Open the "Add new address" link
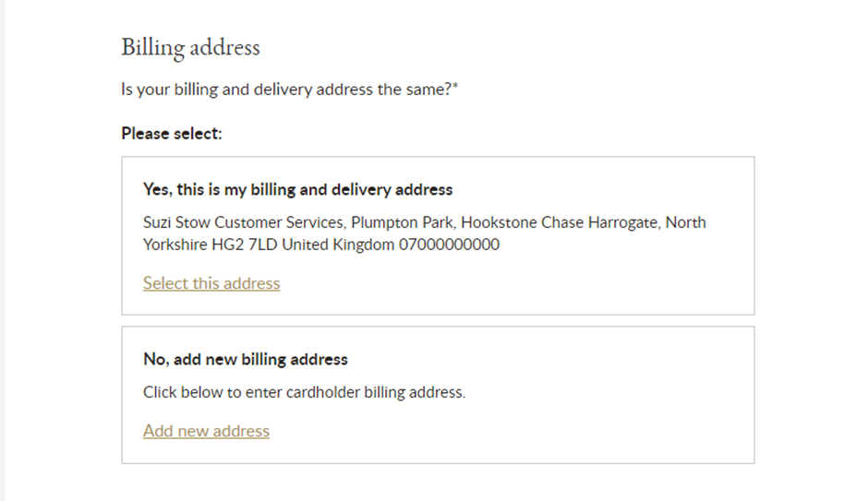 tap(206, 431)
